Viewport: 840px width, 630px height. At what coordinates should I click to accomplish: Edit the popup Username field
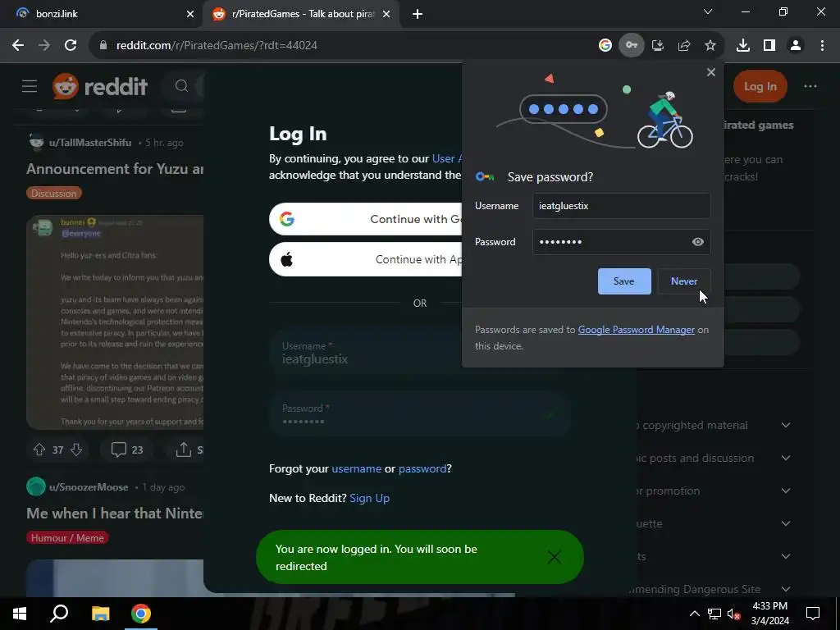click(622, 206)
